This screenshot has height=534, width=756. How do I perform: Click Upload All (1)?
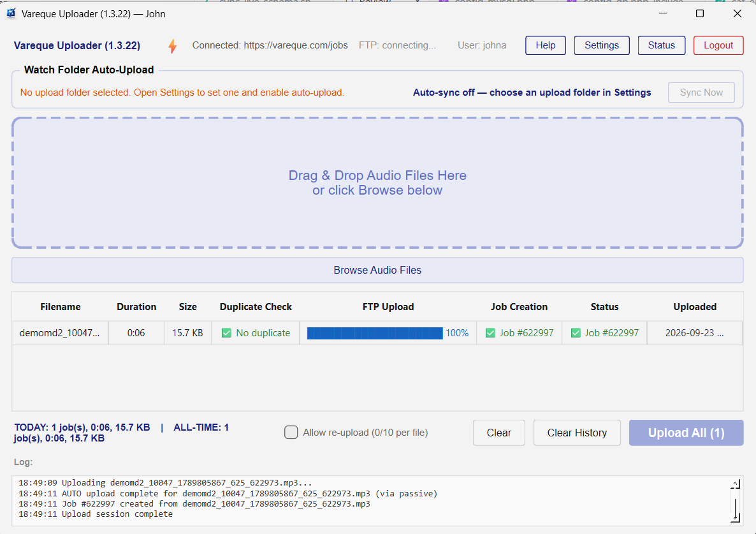point(686,433)
